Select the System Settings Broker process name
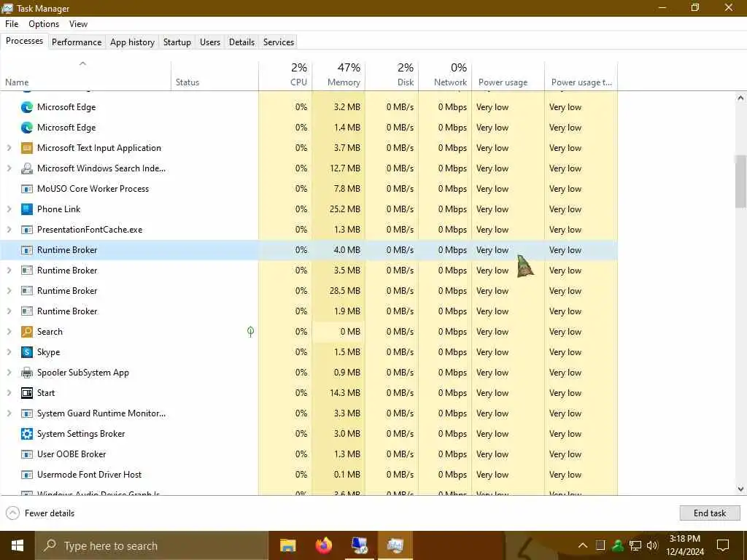Screen dimensions: 747x560 81,434
